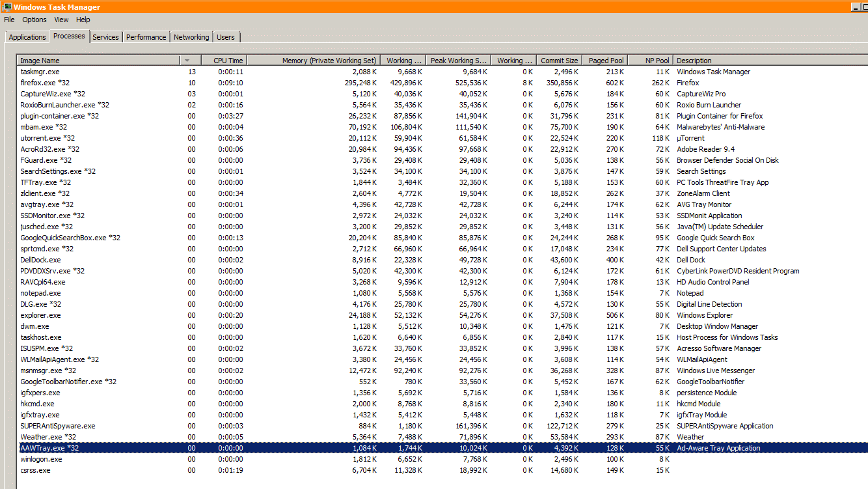Select the zlclient.exe *32 process
Viewport: 868px width, 489px height.
[442, 193]
